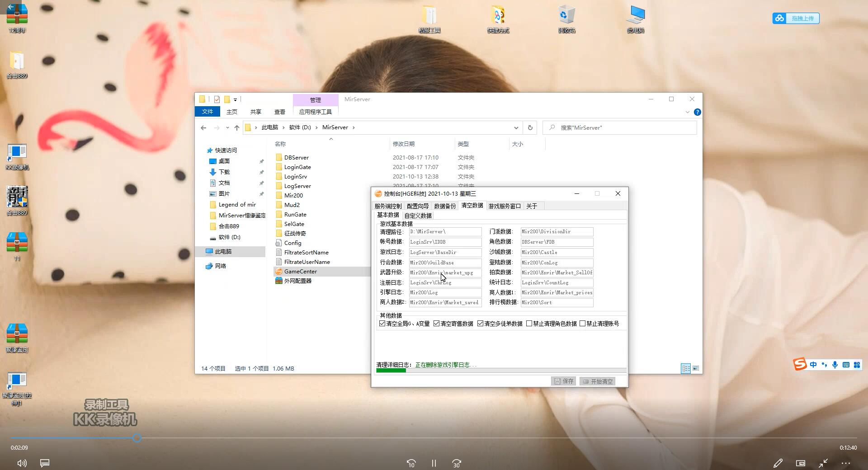Uncheck 清空全局G、A变量 checkbox
This screenshot has width=868, height=470.
point(382,324)
